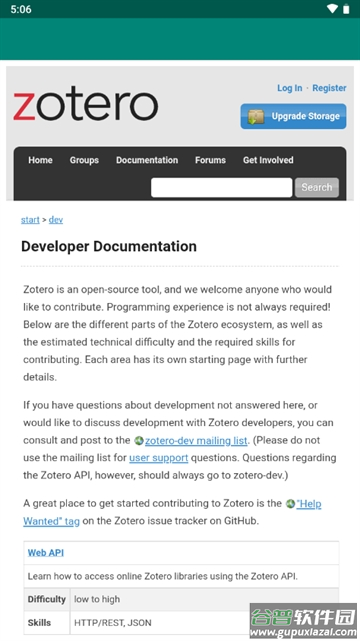Viewport: 360px width, 641px height.
Task: Open the Register link
Action: (x=329, y=88)
